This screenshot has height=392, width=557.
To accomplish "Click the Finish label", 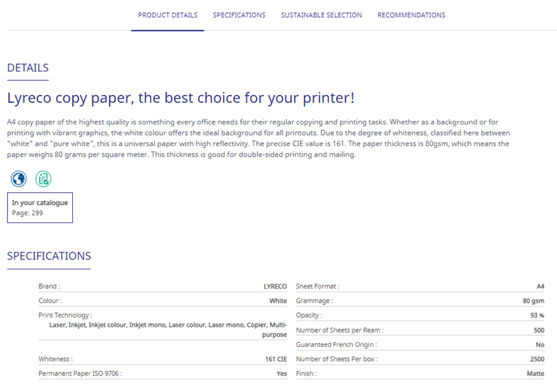I will point(306,374).
